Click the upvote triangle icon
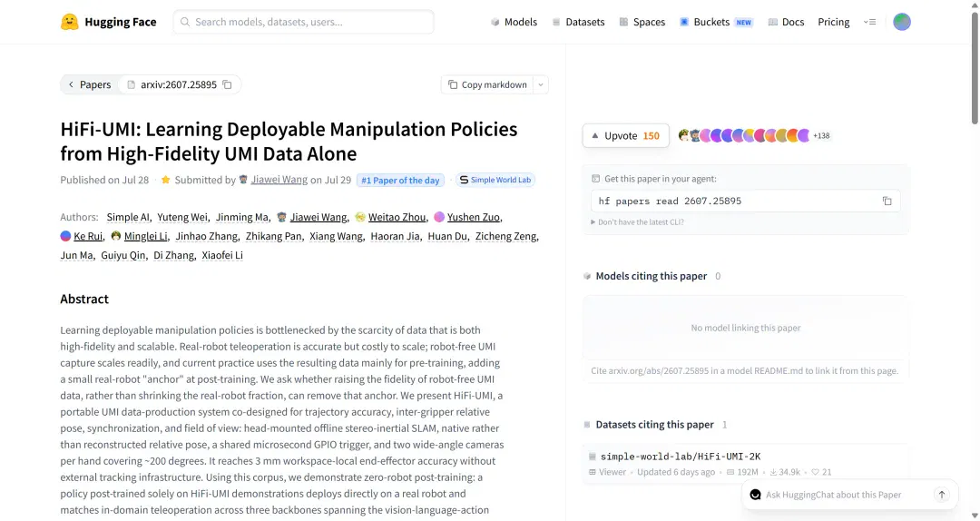Screen dimensions: 980x521 pos(595,136)
